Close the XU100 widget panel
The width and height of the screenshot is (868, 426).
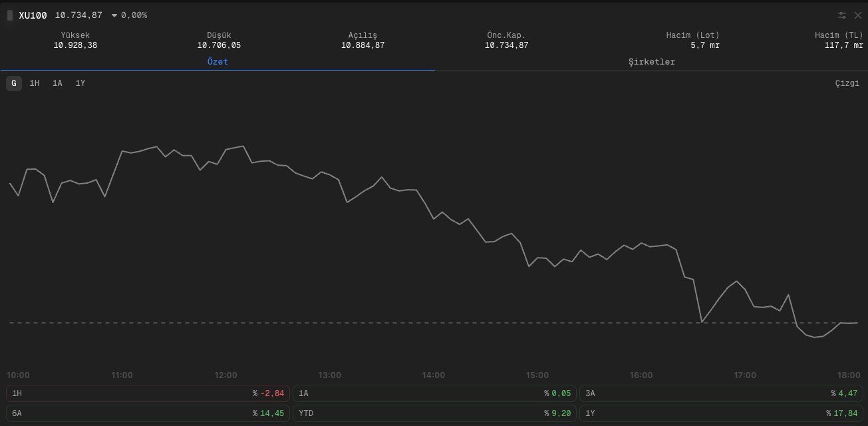858,15
